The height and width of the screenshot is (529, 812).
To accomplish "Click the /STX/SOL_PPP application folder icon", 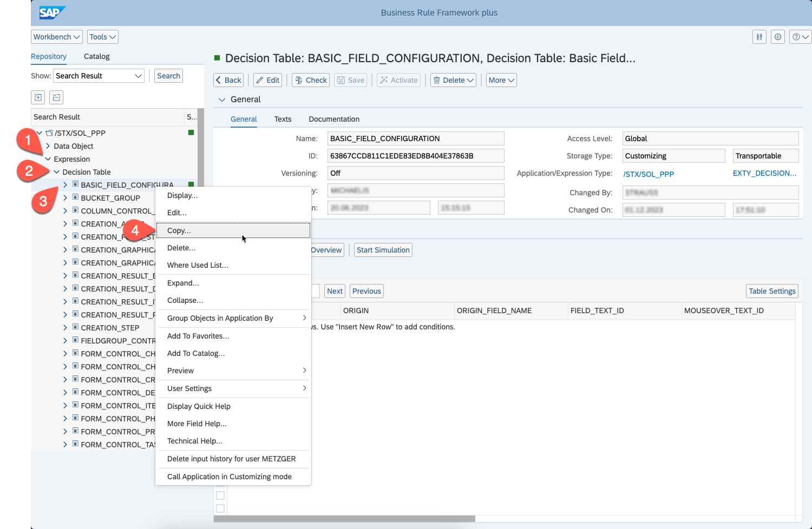I will (x=49, y=133).
